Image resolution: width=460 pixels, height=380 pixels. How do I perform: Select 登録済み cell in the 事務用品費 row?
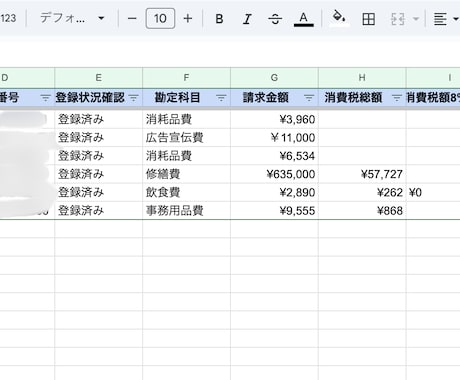point(99,211)
